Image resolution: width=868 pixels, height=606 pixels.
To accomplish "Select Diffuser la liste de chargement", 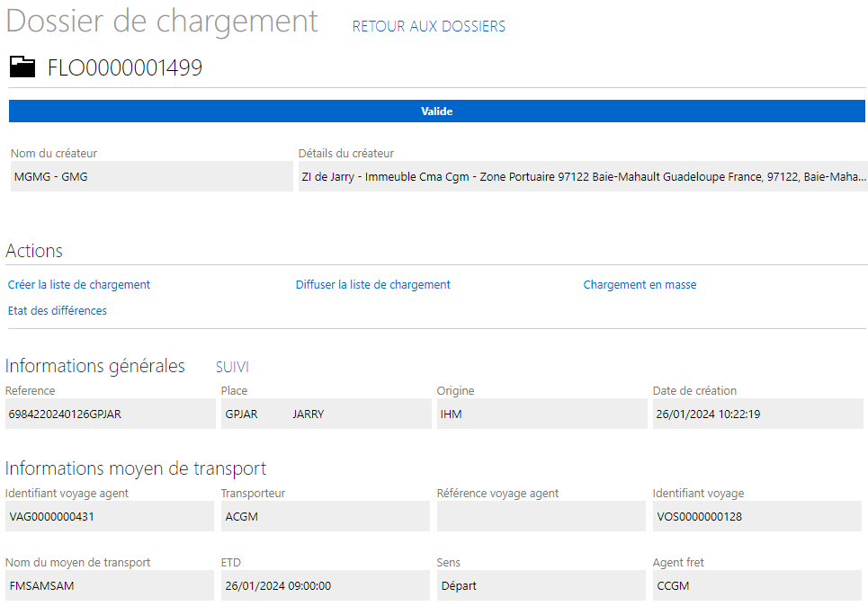I will coord(372,284).
